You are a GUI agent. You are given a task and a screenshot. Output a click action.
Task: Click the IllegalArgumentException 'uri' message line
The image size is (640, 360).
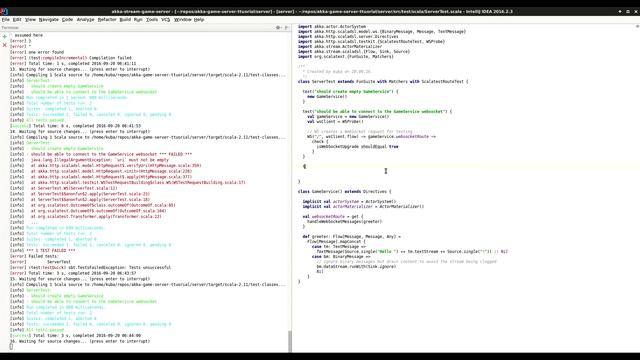tap(89, 160)
